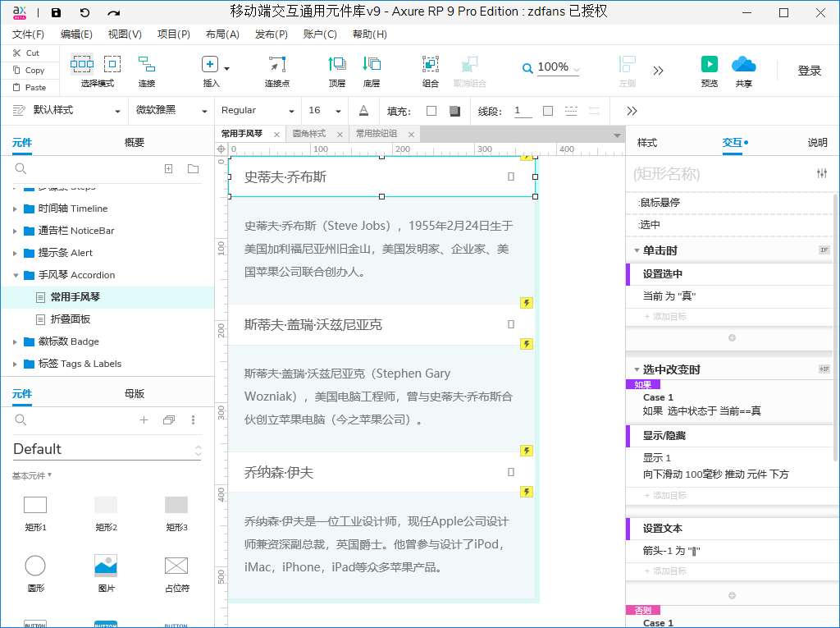Enable contained selection mode
Image resolution: width=840 pixels, height=628 pixels.
112,64
